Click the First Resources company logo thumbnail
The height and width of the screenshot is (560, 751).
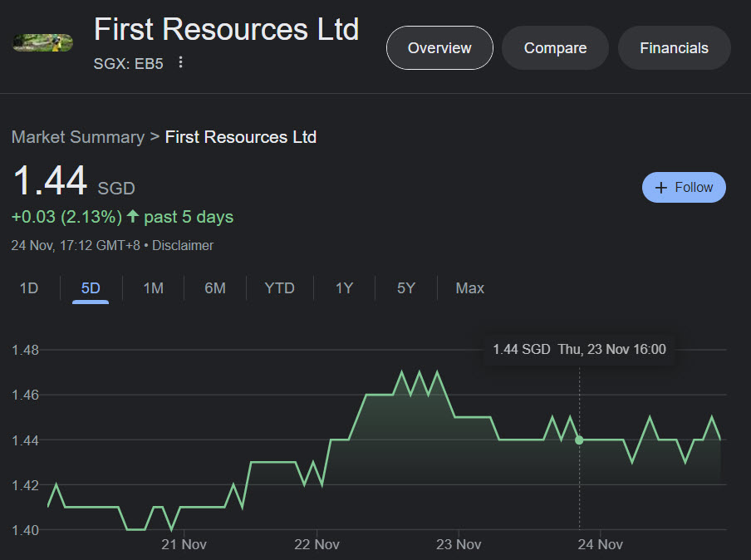point(42,42)
